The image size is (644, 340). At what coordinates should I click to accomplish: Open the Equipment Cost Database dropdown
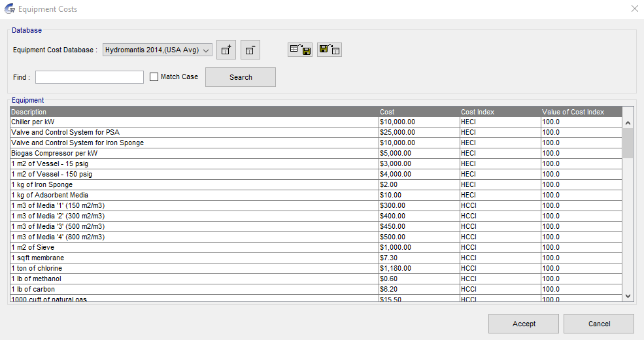point(158,50)
